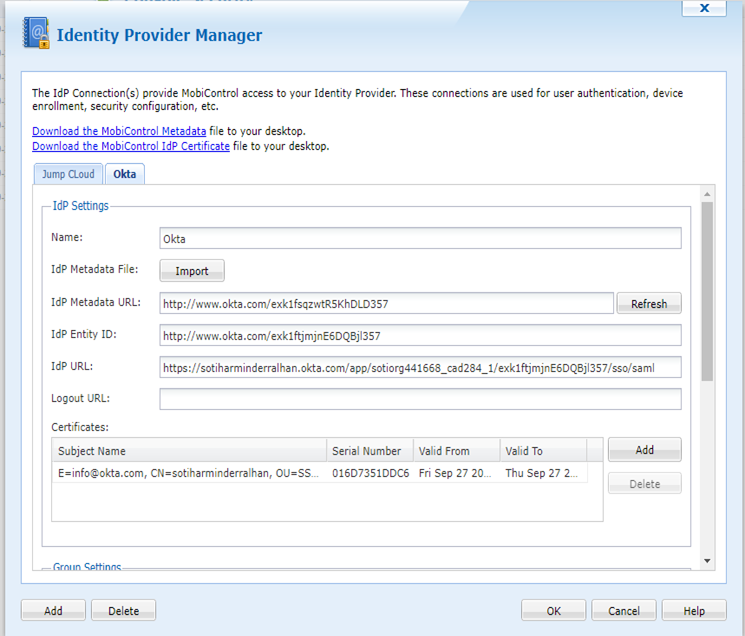745x636 pixels.
Task: Click the Name input field
Action: (x=420, y=239)
